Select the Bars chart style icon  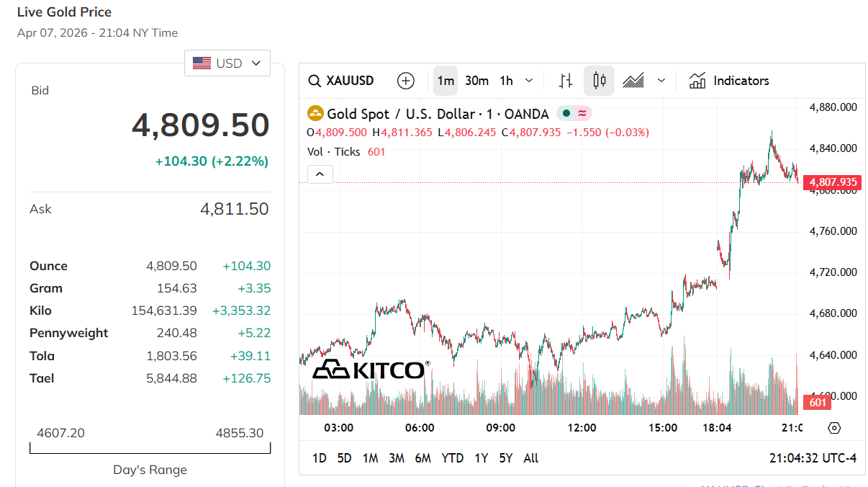566,81
